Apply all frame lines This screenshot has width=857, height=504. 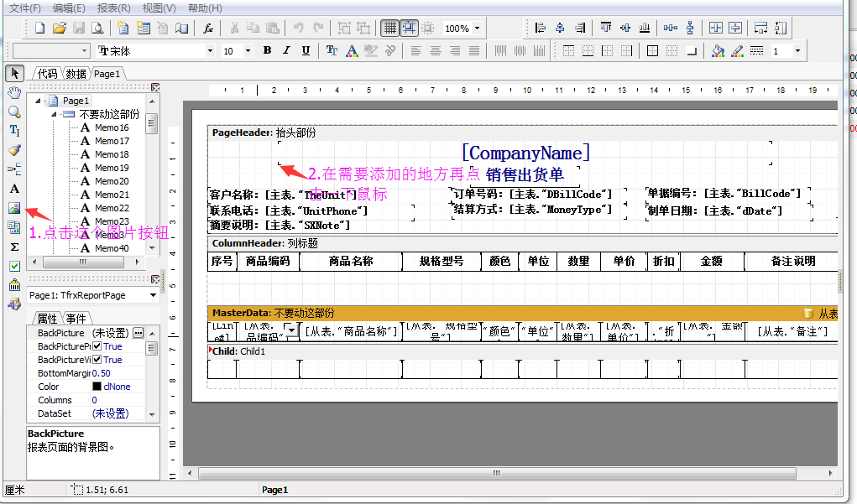(x=652, y=50)
